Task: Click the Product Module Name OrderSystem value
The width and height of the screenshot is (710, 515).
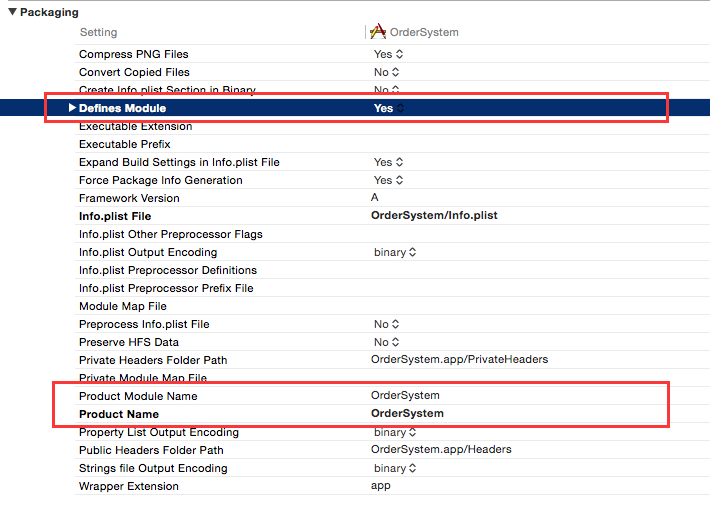Action: [405, 395]
